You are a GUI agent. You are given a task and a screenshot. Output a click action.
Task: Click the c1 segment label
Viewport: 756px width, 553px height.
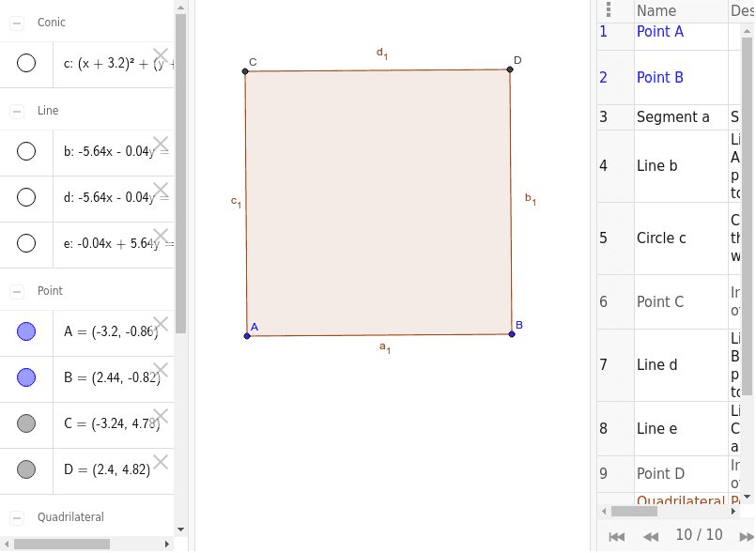236,202
